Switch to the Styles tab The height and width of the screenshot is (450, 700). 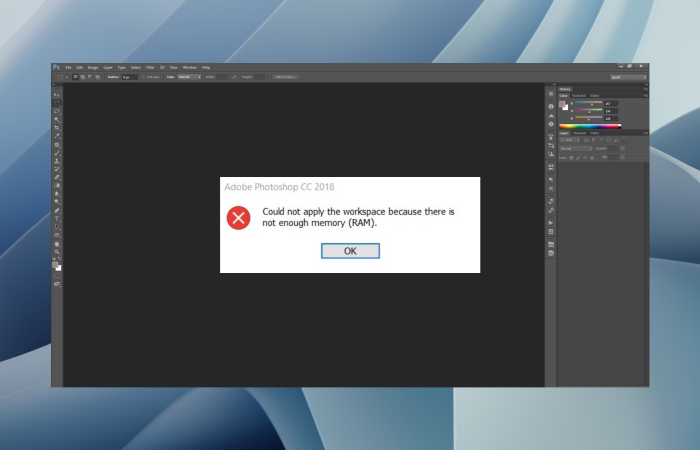click(x=595, y=96)
